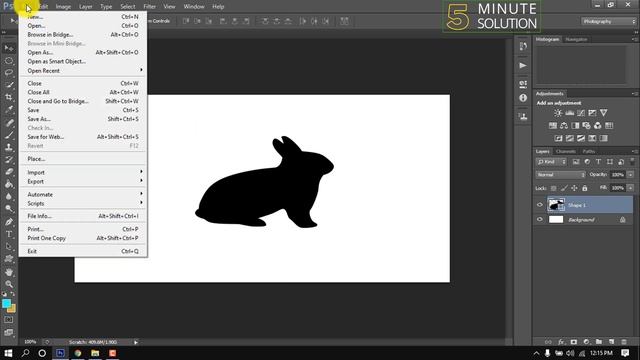Select the Horizontal Type tool
This screenshot has height=360, width=640.
coord(9,234)
